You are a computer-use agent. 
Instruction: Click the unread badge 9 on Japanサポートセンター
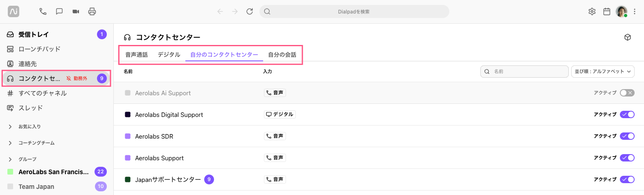(209, 179)
